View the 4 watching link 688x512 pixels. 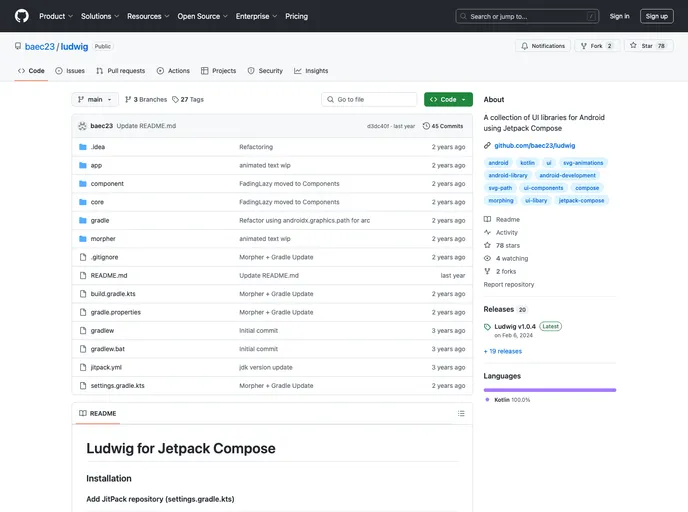506,258
